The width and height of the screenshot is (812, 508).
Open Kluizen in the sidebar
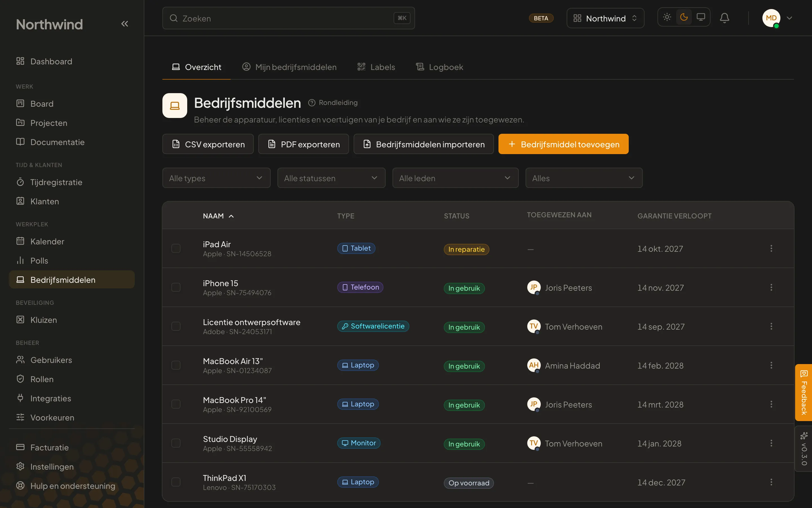[x=72, y=320]
